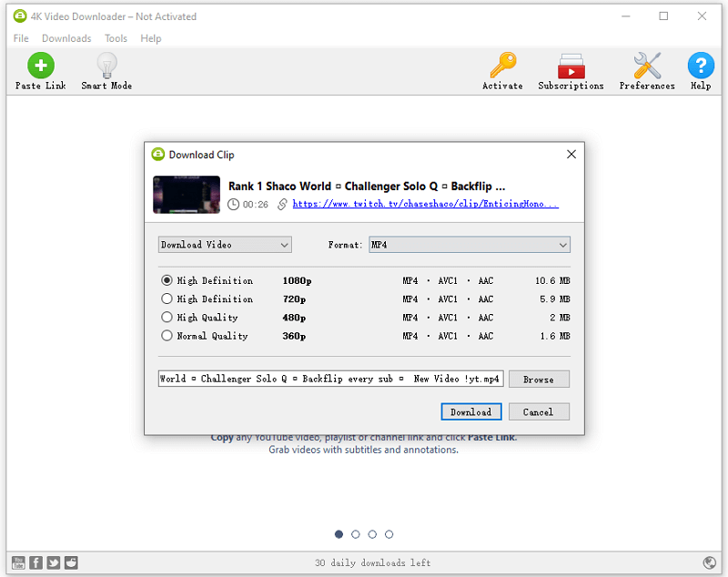The width and height of the screenshot is (728, 577).
Task: Open the twitch.tv clip link
Action: [x=426, y=204]
